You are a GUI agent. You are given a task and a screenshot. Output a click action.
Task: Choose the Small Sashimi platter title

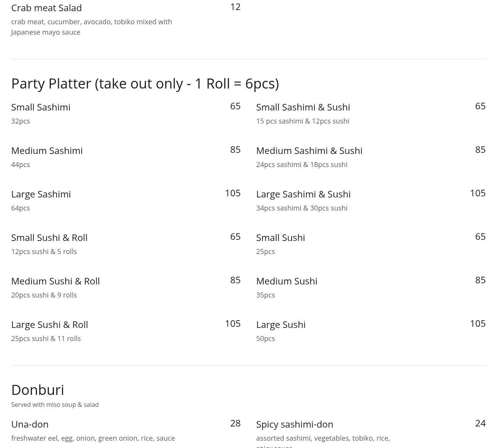pyautogui.click(x=41, y=107)
